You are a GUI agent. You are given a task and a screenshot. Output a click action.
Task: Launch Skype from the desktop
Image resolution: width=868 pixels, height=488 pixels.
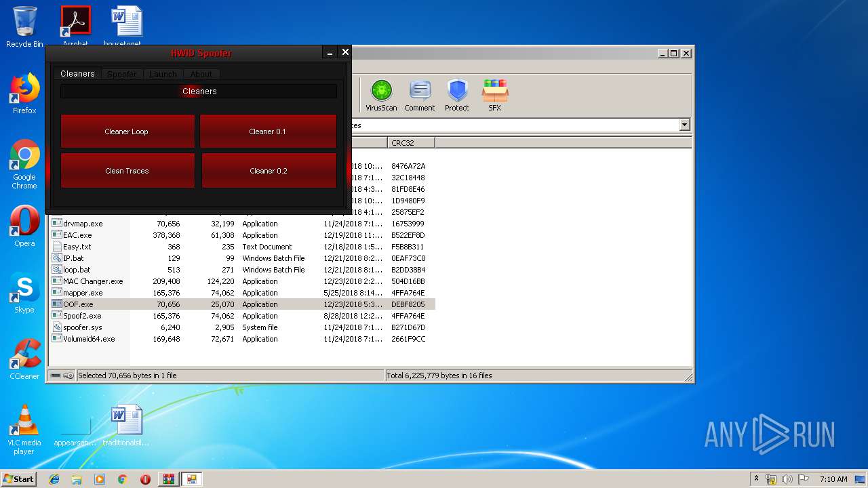click(24, 293)
